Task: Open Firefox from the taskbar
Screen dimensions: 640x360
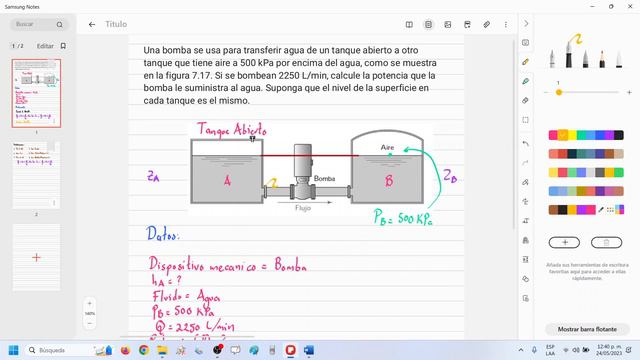Action: click(x=125, y=350)
